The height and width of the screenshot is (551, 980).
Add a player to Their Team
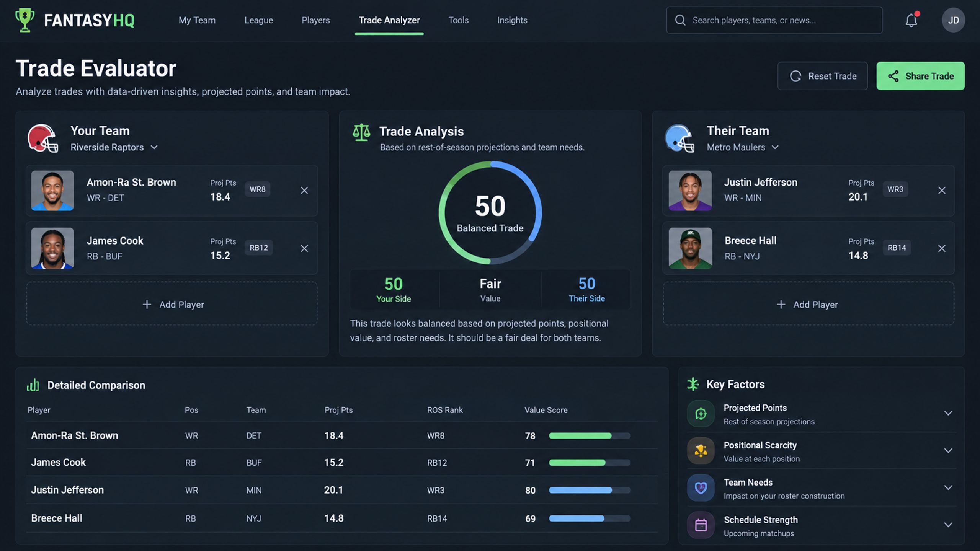click(808, 304)
